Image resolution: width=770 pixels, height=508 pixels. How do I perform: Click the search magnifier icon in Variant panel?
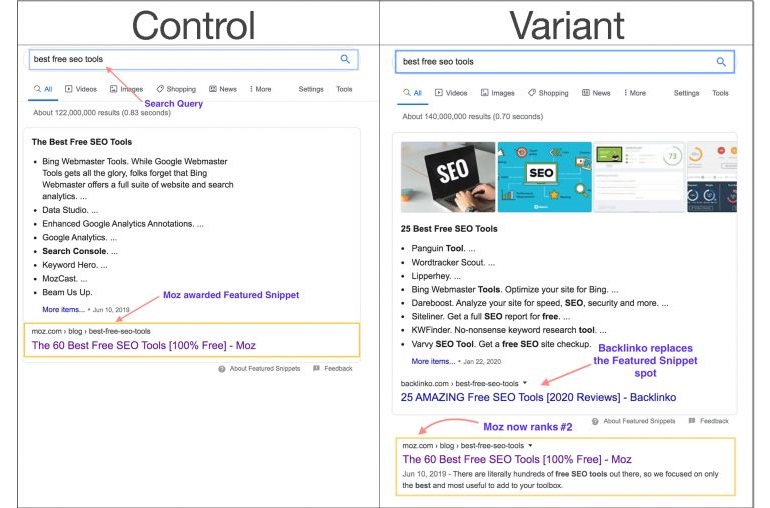pyautogui.click(x=720, y=62)
